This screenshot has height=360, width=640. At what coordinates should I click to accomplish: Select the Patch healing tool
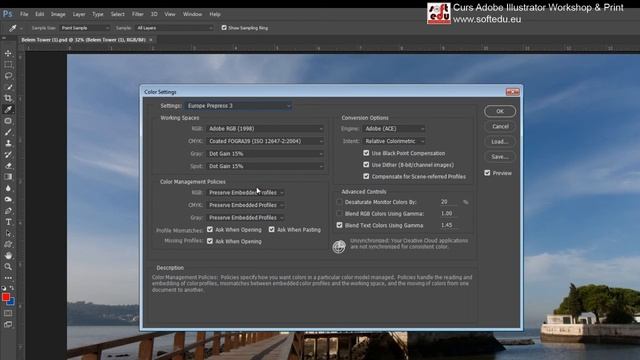tap(8, 121)
